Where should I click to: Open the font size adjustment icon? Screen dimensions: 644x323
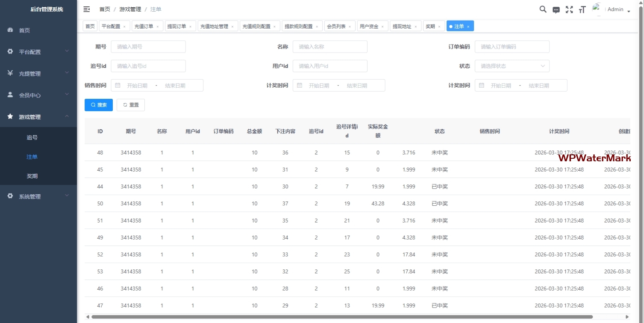coord(582,10)
